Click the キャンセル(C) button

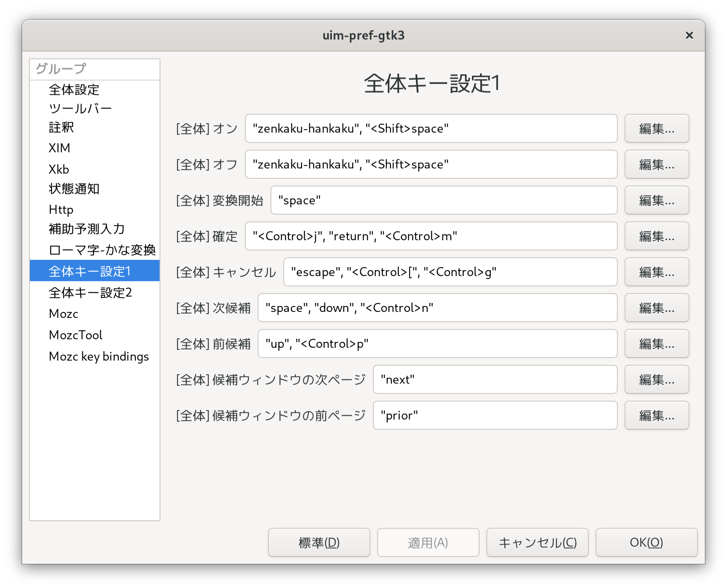[x=537, y=542]
